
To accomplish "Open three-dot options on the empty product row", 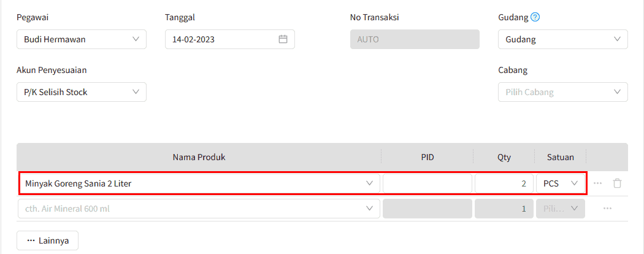I will [x=607, y=209].
